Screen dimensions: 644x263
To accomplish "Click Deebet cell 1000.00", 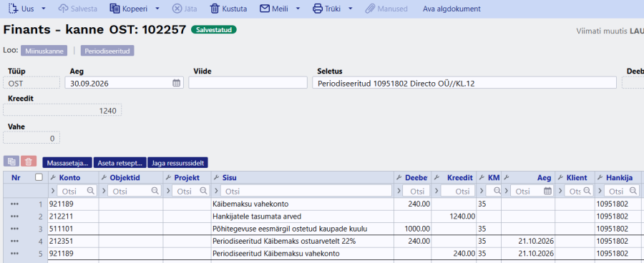I will [x=412, y=229].
